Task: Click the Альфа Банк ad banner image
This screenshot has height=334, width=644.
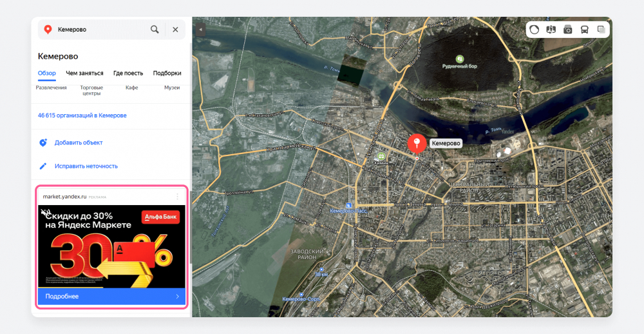Action: pos(111,246)
